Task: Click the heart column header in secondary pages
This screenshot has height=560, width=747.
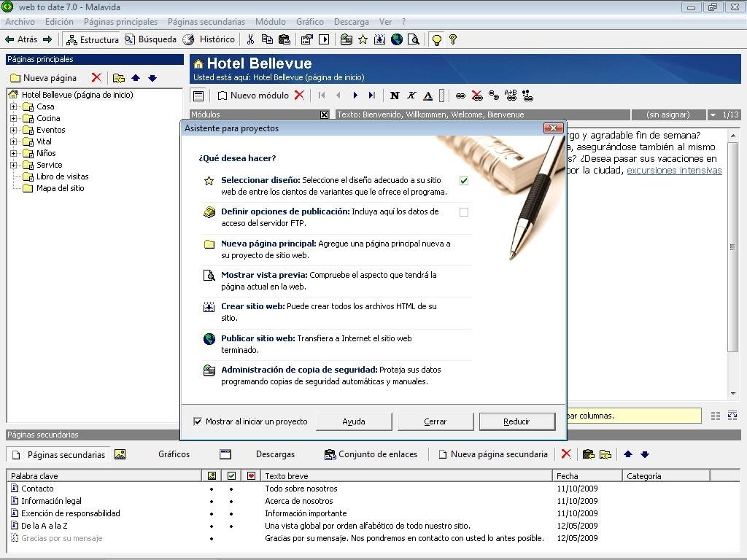Action: (251, 475)
